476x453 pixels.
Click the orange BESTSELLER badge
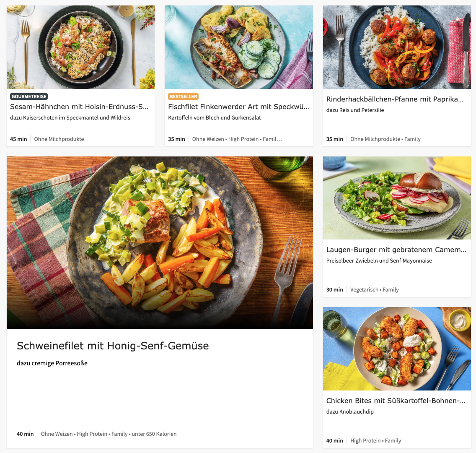[183, 96]
